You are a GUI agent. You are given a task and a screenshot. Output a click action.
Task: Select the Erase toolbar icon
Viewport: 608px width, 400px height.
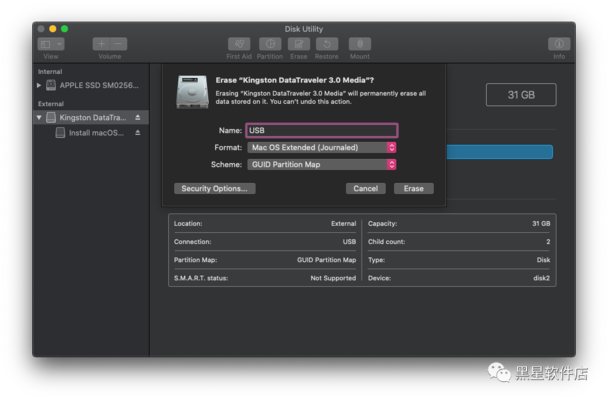(299, 44)
